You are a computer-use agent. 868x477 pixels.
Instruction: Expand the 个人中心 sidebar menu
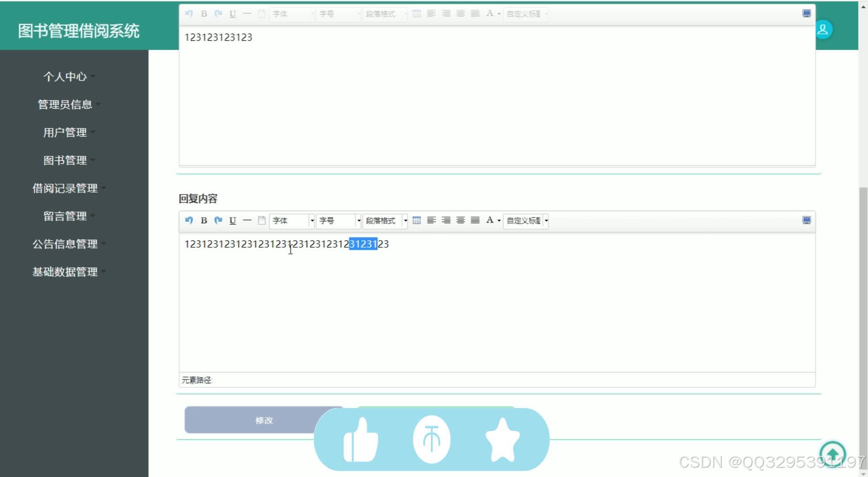[69, 77]
